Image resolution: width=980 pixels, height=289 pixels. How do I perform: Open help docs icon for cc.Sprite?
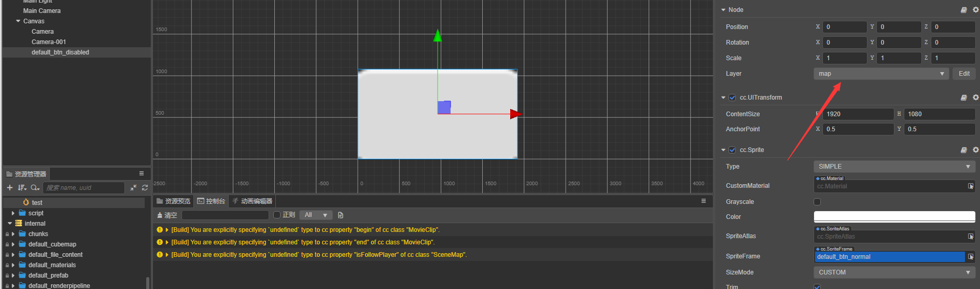tap(963, 150)
